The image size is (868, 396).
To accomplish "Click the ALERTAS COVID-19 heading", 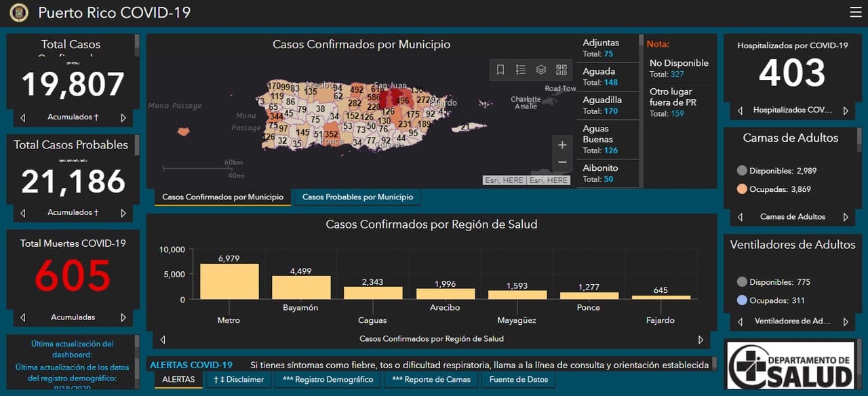I will 191,365.
